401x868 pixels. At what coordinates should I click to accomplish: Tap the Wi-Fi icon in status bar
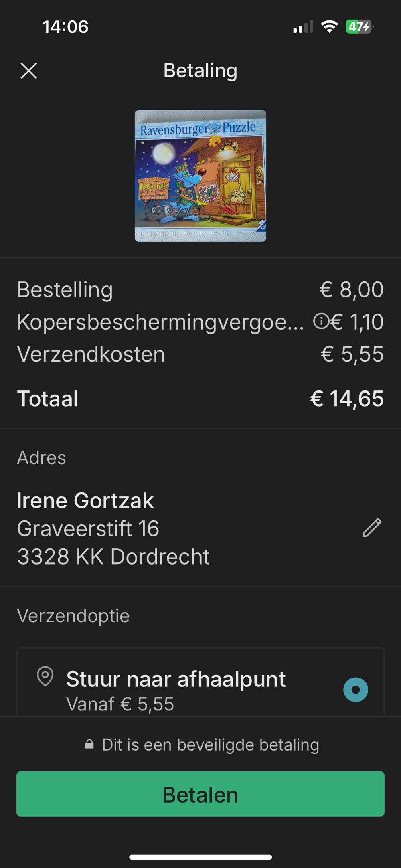pos(329,27)
